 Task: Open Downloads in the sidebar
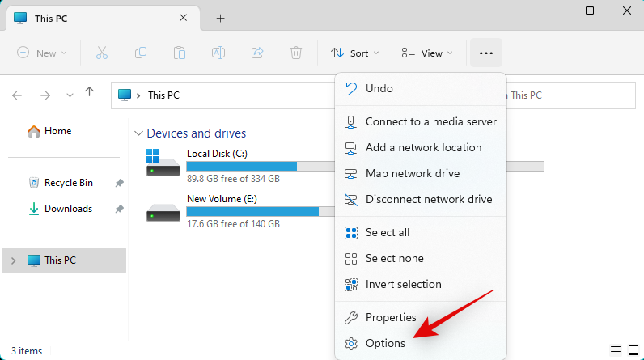pyautogui.click(x=68, y=209)
